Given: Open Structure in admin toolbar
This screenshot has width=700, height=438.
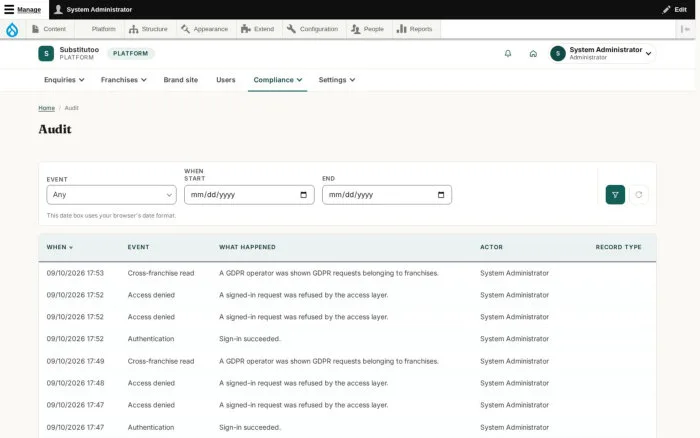Looking at the screenshot, I should coord(148,29).
